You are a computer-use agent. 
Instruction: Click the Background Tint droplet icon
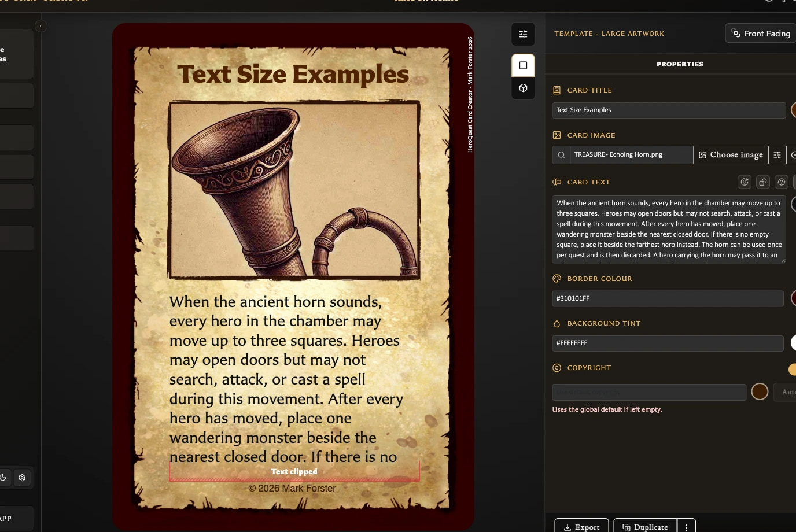click(x=557, y=323)
